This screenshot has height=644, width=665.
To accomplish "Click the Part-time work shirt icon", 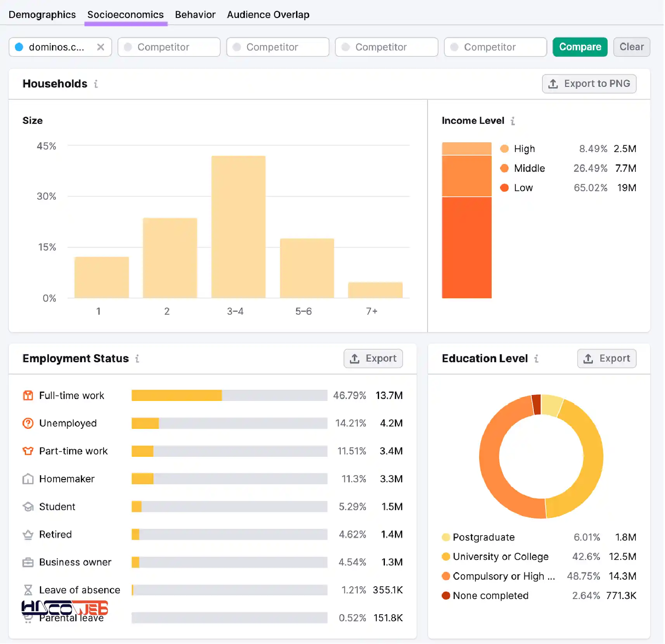I will tap(28, 451).
